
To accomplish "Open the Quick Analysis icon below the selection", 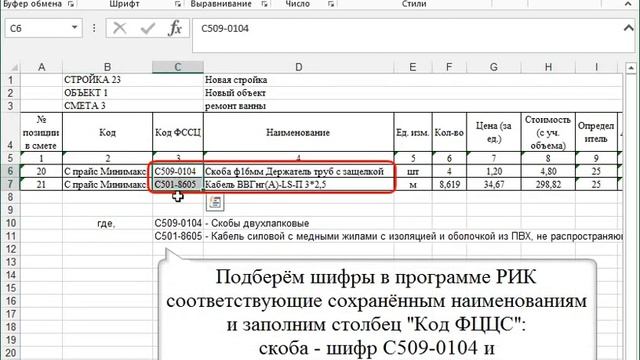I will pos(215,202).
